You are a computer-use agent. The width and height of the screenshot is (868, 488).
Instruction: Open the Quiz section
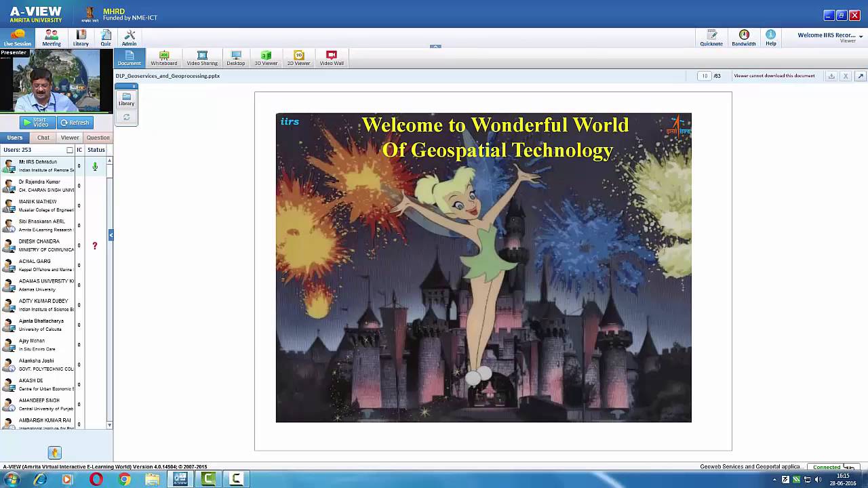[x=106, y=38]
